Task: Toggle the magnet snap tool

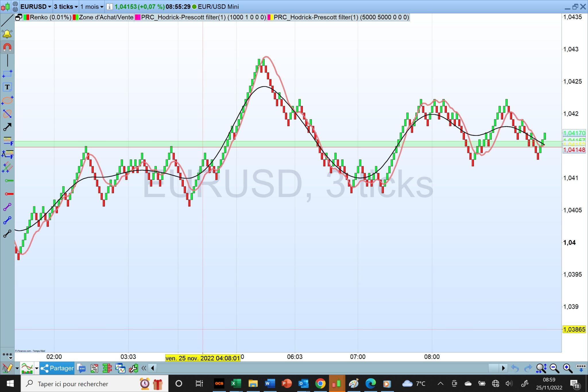Action: click(x=7, y=47)
